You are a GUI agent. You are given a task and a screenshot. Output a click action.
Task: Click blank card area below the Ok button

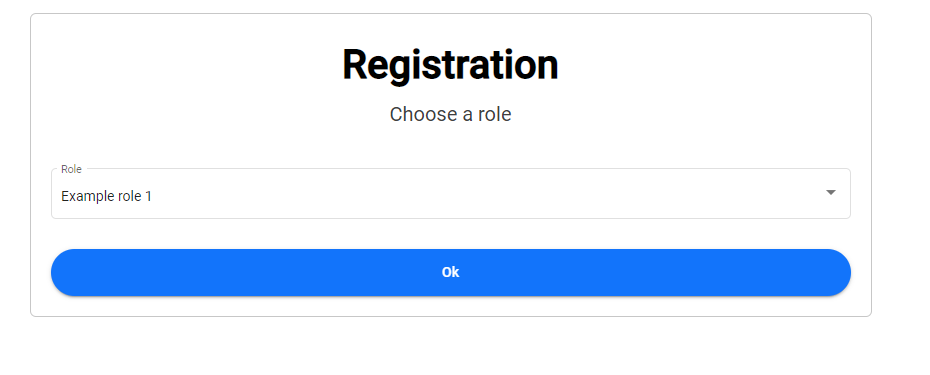[x=451, y=306]
